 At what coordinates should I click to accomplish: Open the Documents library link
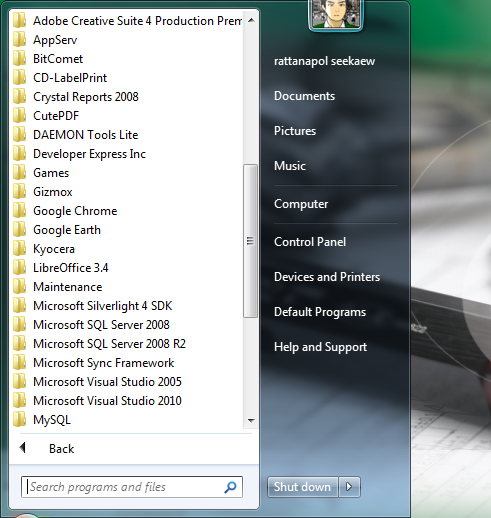pos(304,96)
